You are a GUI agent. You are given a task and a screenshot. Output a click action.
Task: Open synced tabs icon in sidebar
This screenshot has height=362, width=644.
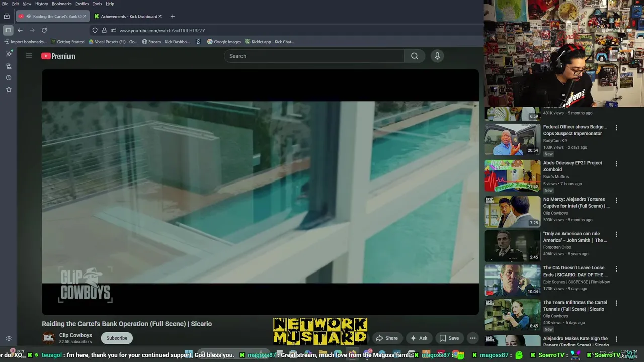(x=9, y=66)
